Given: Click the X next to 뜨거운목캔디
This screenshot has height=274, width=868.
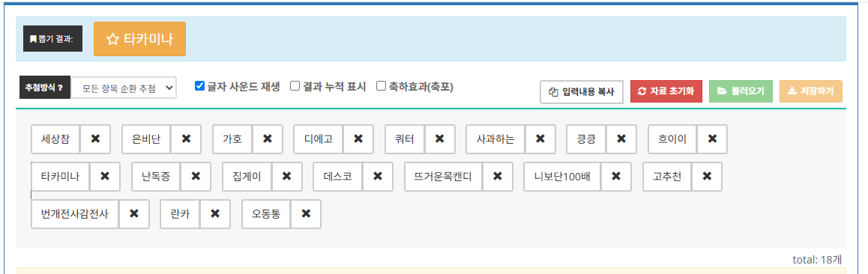Looking at the screenshot, I should point(497,177).
